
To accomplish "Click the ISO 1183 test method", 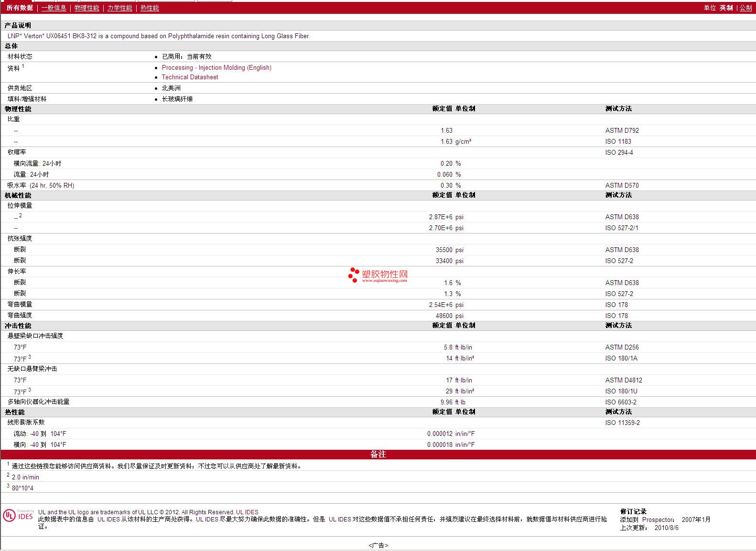I will (618, 141).
